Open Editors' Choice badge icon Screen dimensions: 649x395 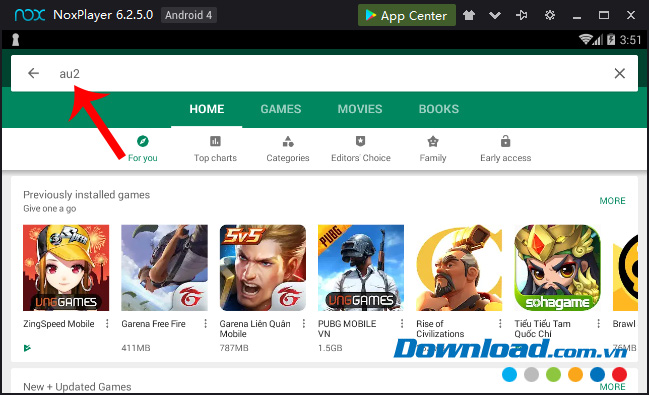(361, 141)
